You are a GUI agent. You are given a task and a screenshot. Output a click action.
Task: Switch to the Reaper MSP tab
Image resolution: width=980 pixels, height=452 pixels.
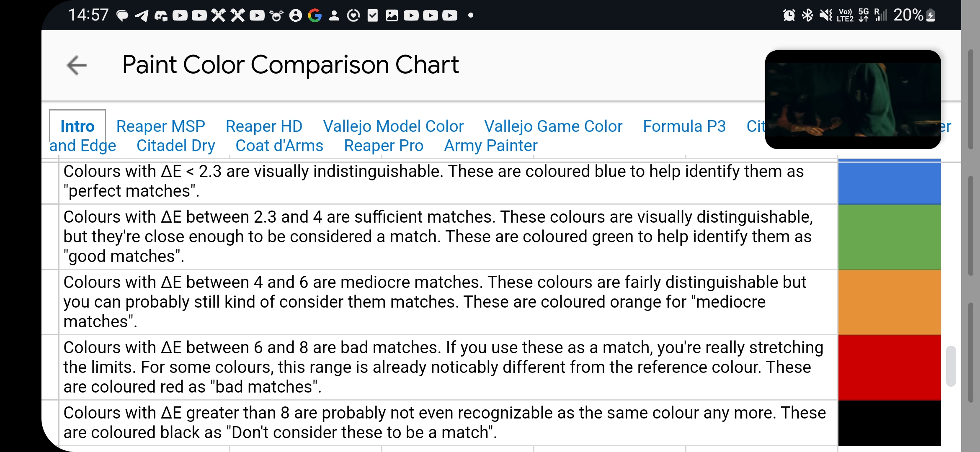tap(160, 126)
